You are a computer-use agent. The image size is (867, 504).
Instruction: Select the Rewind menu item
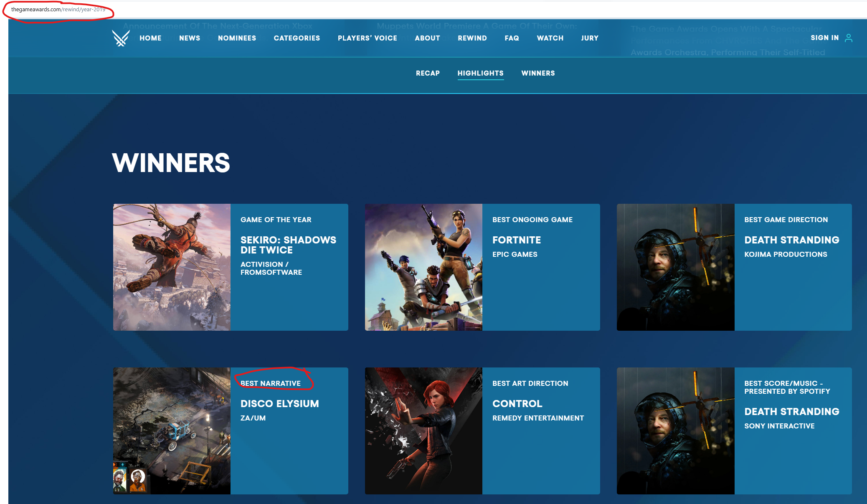tap(472, 38)
